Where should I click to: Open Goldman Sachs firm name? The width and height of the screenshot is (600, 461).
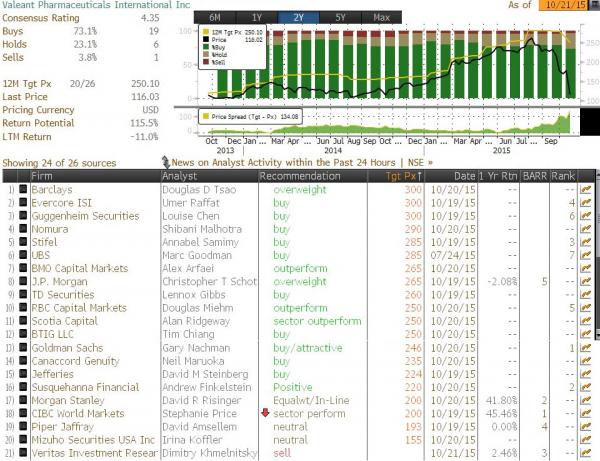coord(67,348)
